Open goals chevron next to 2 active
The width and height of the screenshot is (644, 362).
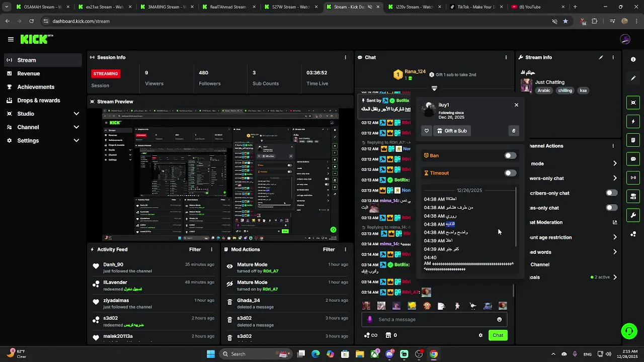coord(615,277)
